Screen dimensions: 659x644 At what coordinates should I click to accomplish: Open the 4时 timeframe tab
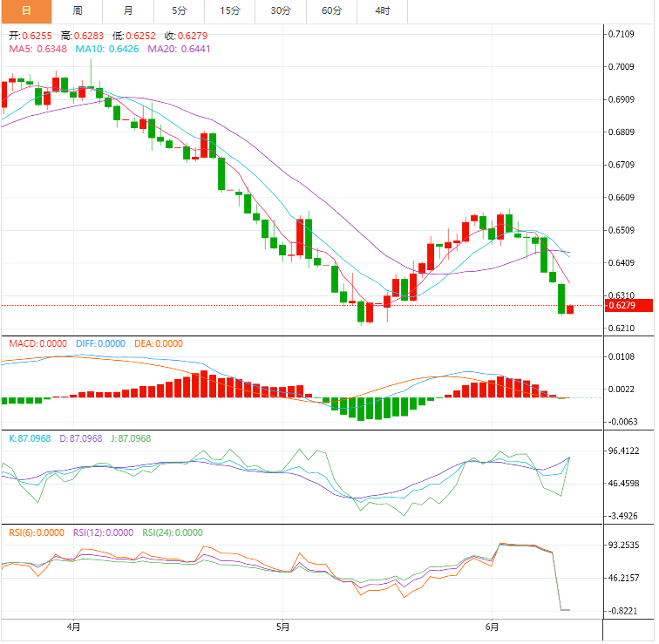pyautogui.click(x=383, y=11)
